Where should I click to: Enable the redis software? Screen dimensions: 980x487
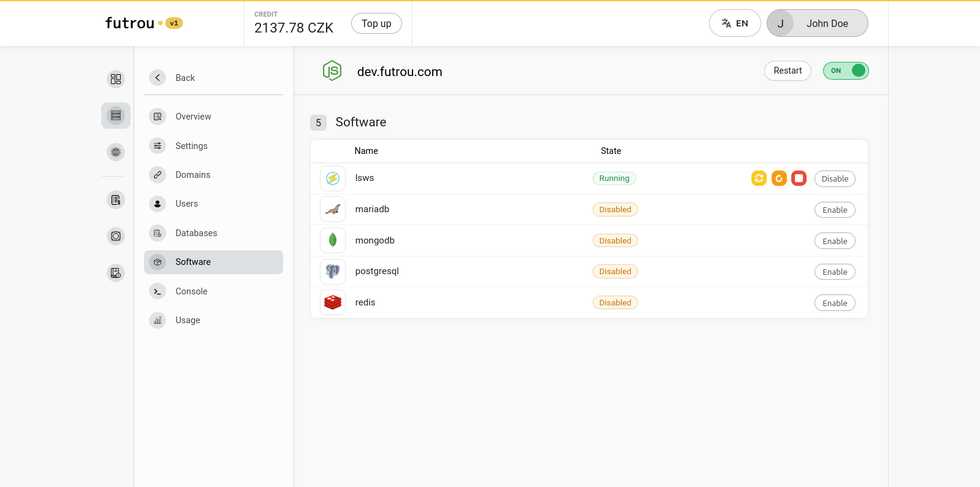835,303
